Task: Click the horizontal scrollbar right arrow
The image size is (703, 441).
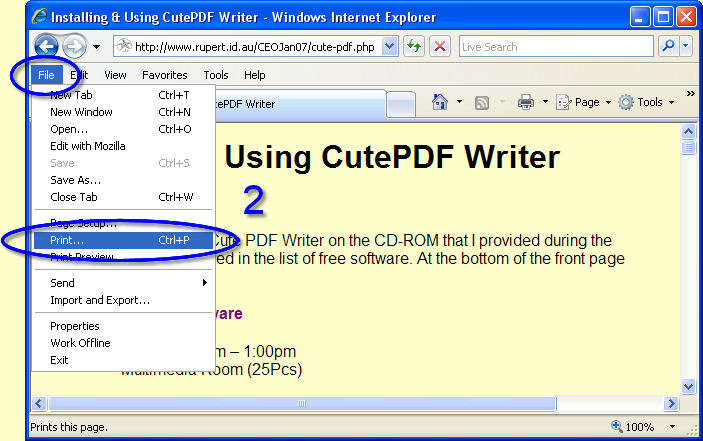Action: tap(671, 403)
